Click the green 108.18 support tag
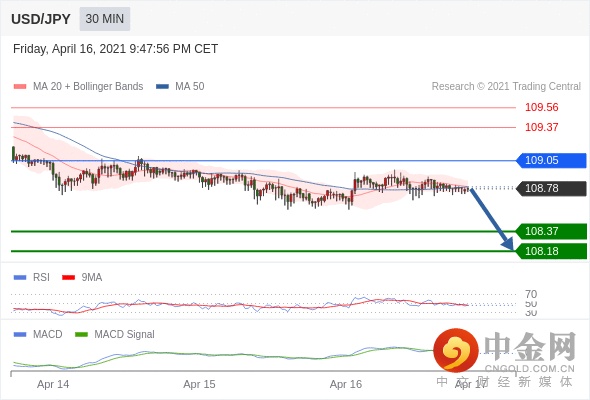This screenshot has width=590, height=400. pos(551,251)
